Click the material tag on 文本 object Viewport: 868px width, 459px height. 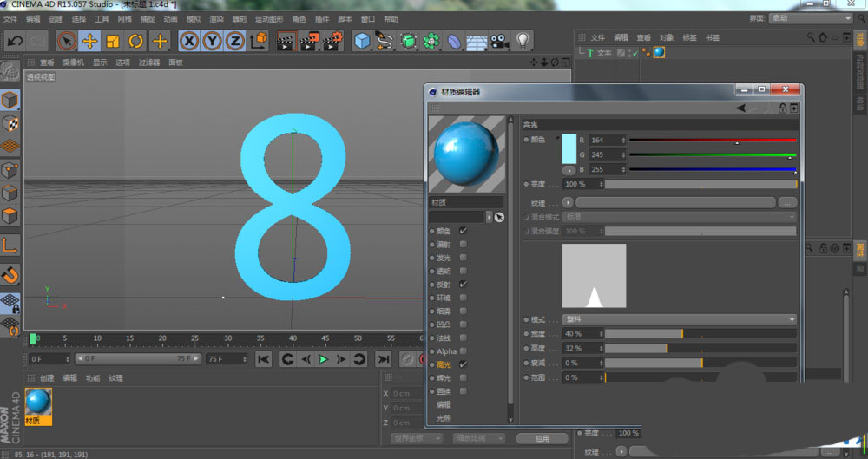click(659, 53)
